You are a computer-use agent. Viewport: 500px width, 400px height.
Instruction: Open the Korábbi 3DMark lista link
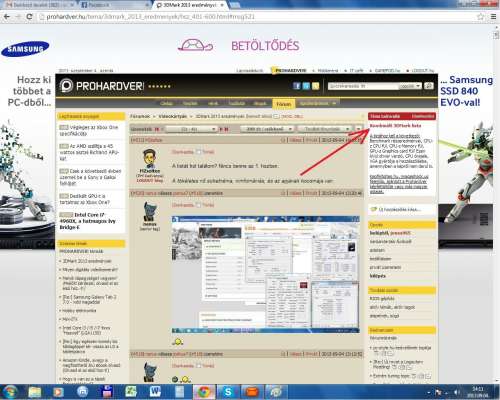pyautogui.click(x=395, y=126)
